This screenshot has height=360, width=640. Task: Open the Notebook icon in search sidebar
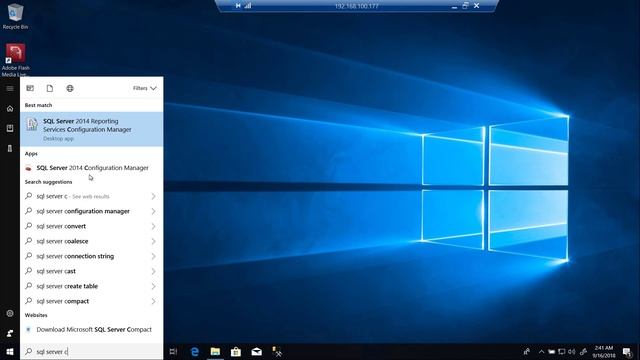coord(10,128)
